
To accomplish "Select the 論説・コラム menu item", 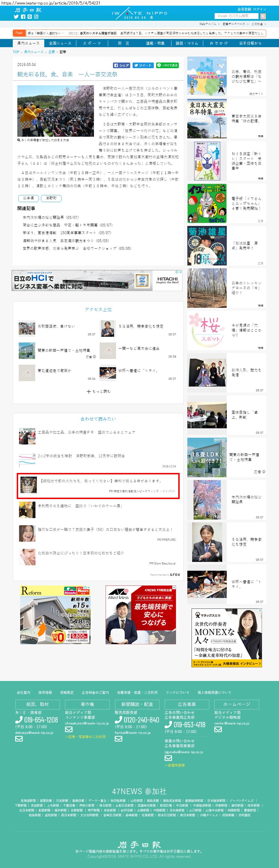I will pos(187,43).
